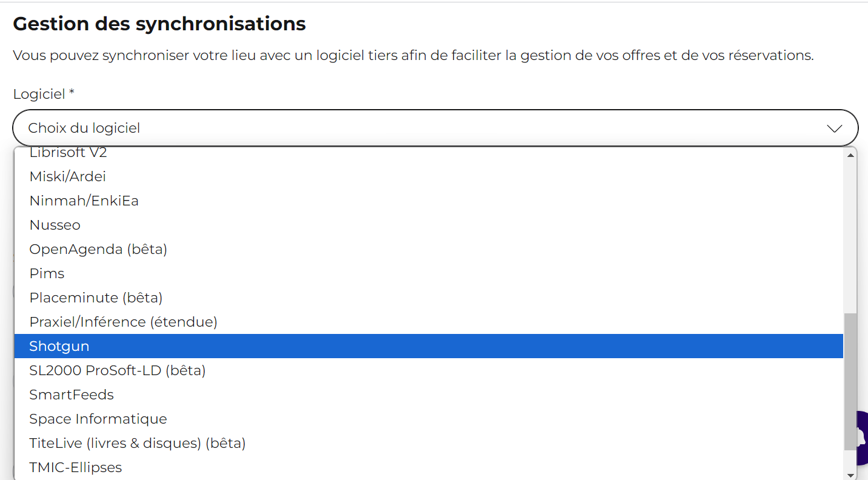Click the dropdown chevron arrow icon
868x480 pixels.
835,128
